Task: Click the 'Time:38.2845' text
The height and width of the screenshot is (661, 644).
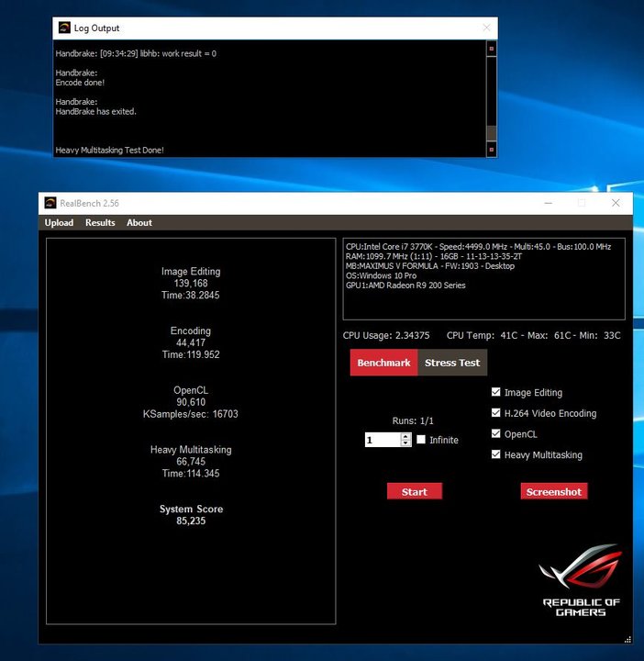Action: click(191, 295)
